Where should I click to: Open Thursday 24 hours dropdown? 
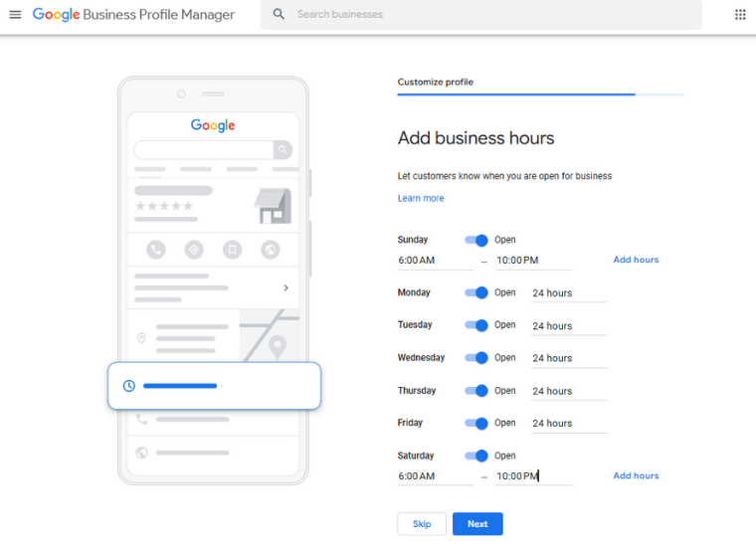569,391
